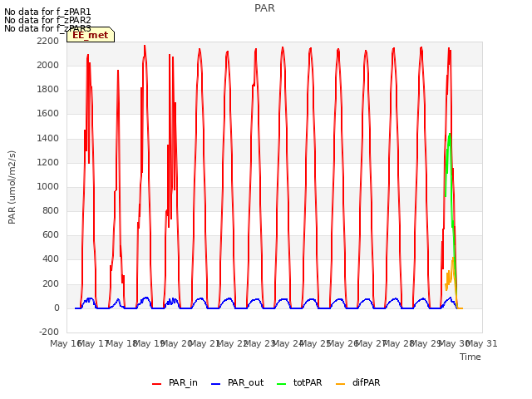Viewport: 532px width, 399px height.
Task: Click the 'No data for f_zPAR1' message
Action: [47, 12]
